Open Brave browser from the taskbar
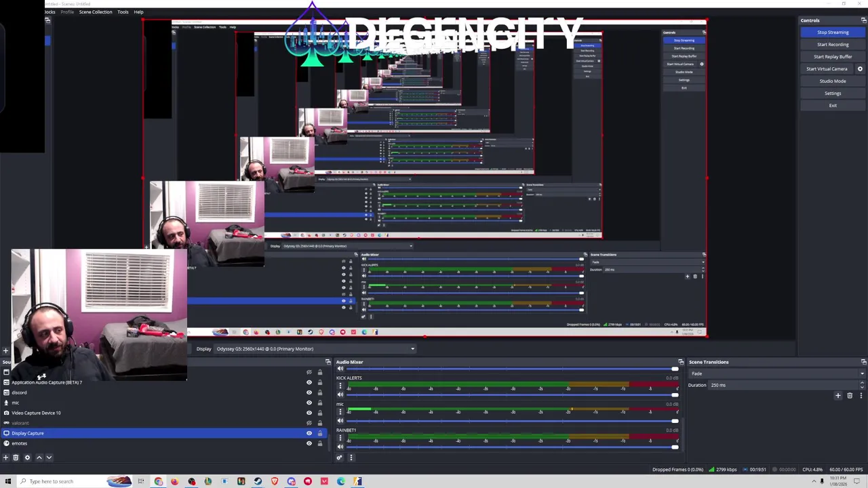 (275, 481)
